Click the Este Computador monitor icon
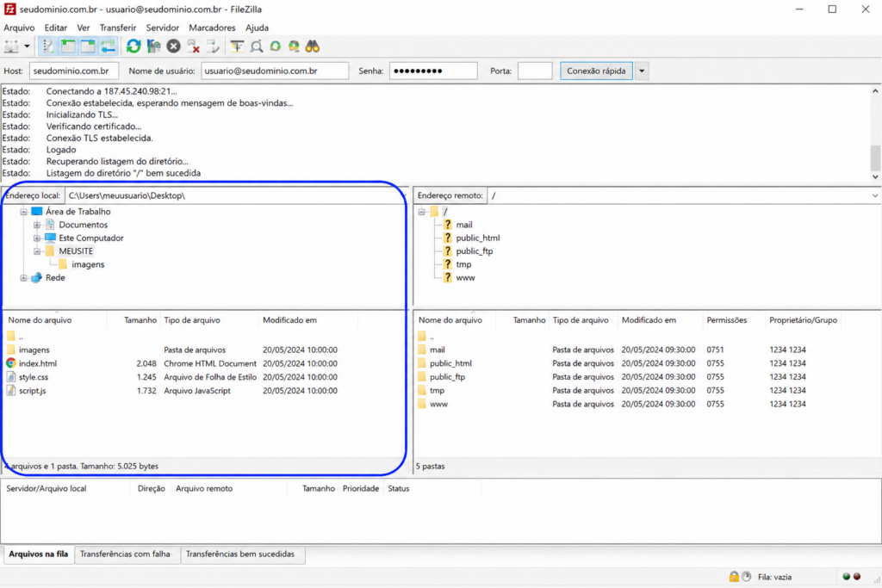Screen dimensions: 882x588 (x=50, y=238)
